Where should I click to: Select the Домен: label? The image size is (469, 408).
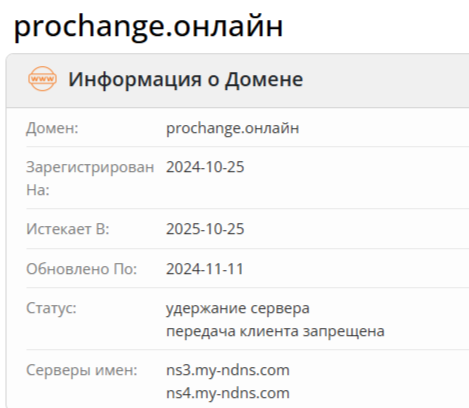click(52, 128)
